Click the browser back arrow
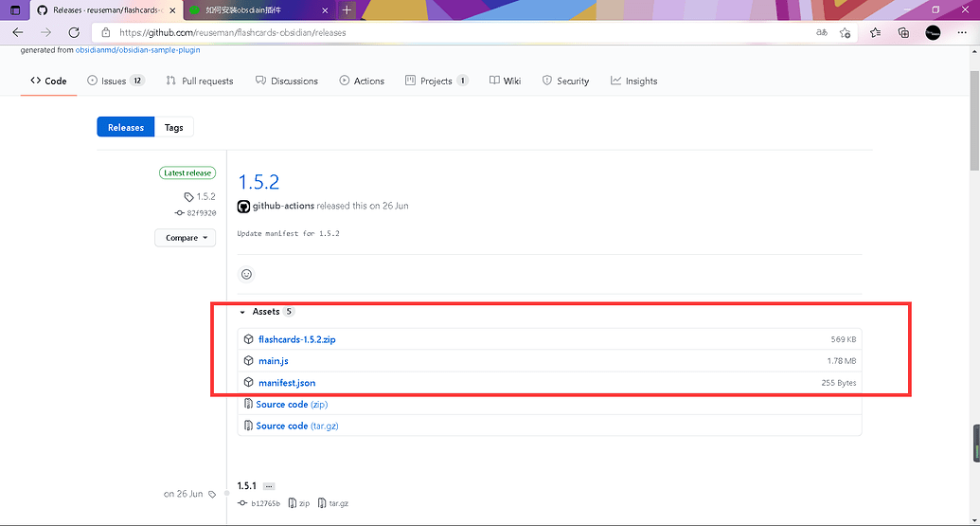The image size is (980, 526). (x=18, y=32)
